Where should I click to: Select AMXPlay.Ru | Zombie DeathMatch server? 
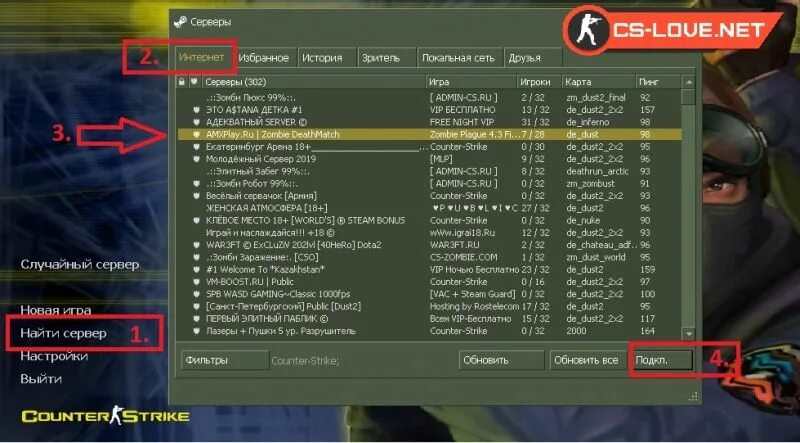[429, 135]
